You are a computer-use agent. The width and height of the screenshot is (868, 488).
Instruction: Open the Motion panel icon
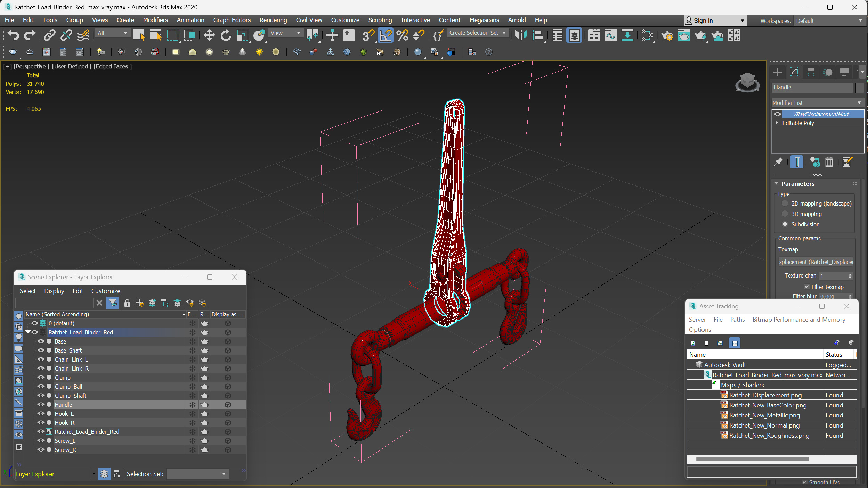pyautogui.click(x=828, y=72)
